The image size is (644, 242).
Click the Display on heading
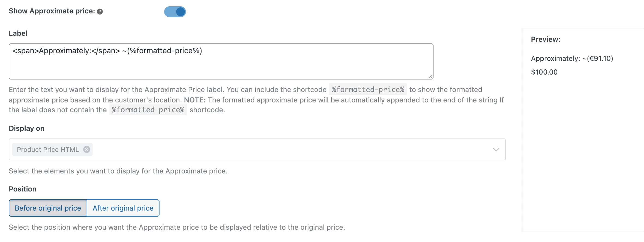[26, 128]
